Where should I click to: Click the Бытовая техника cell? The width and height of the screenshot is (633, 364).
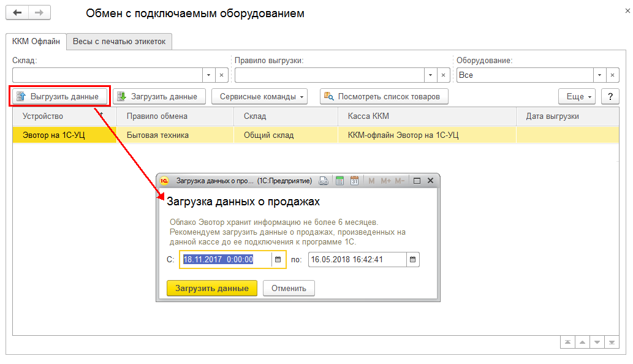[x=175, y=135]
